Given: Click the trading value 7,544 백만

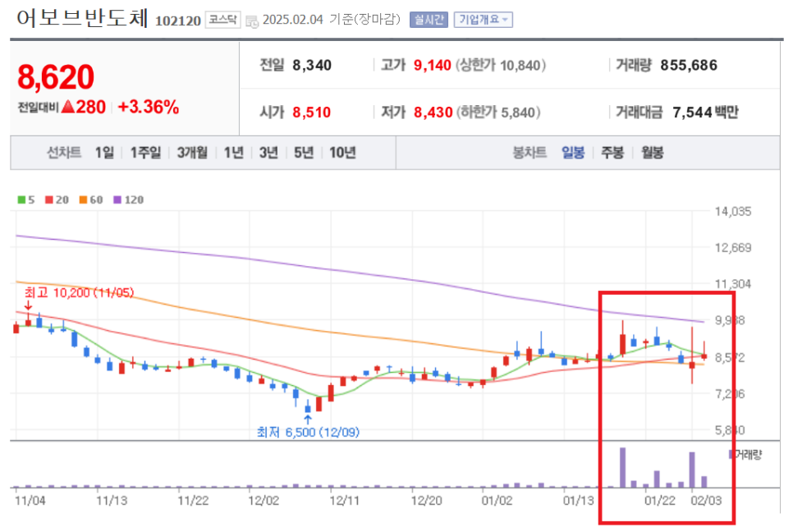Looking at the screenshot, I should point(705,112).
